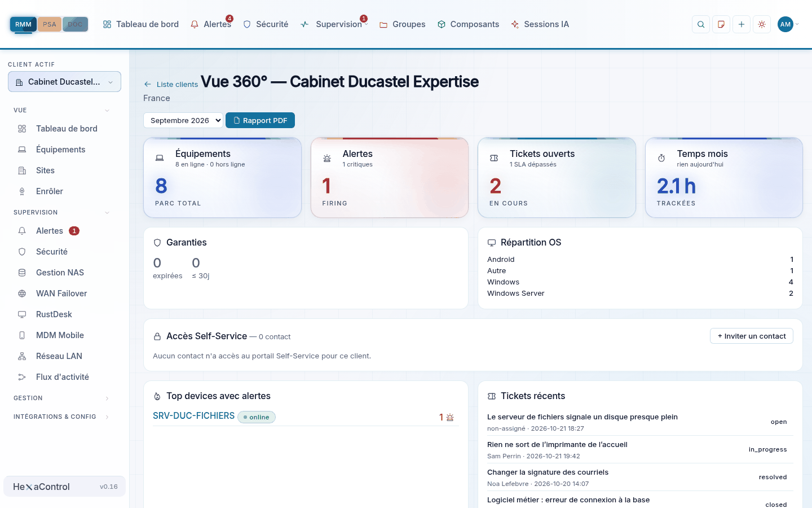Click the RustDesk monitor icon

pyautogui.click(x=22, y=314)
